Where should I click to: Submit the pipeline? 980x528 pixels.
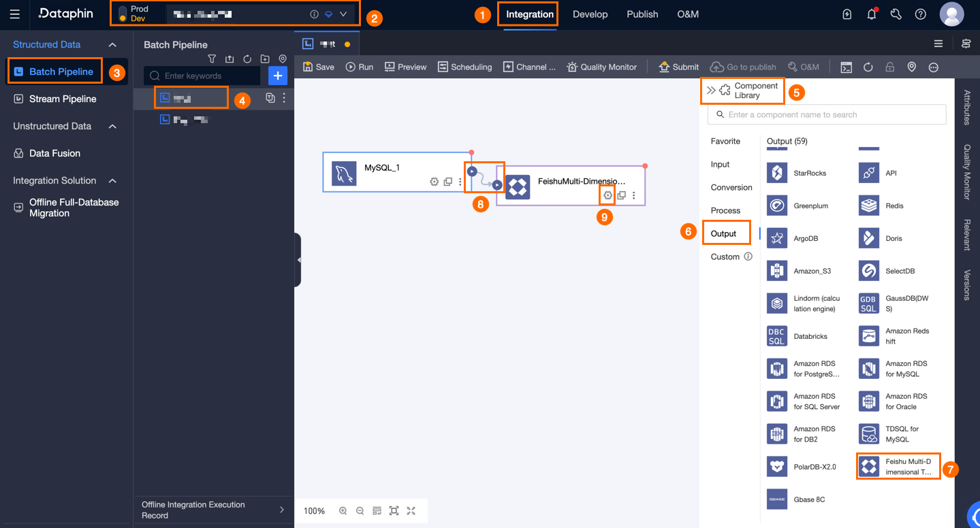coord(679,67)
